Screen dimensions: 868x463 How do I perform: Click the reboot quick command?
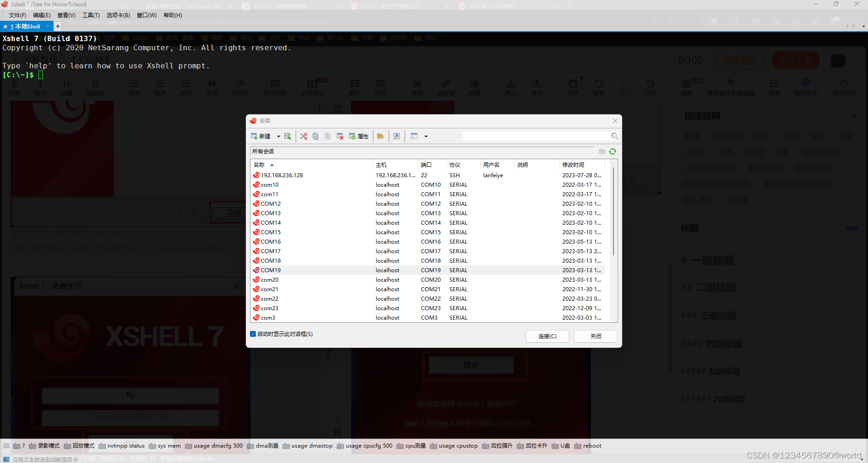tap(588, 446)
